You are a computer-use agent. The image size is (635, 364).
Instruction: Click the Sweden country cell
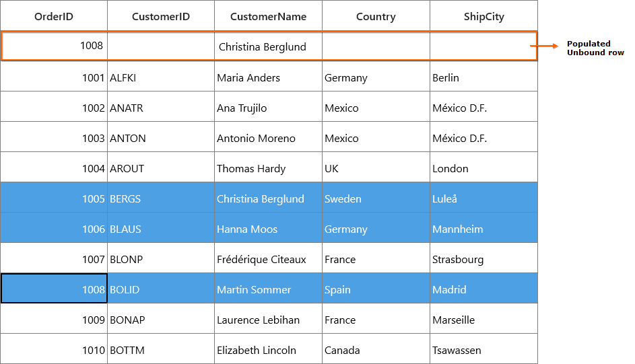376,198
